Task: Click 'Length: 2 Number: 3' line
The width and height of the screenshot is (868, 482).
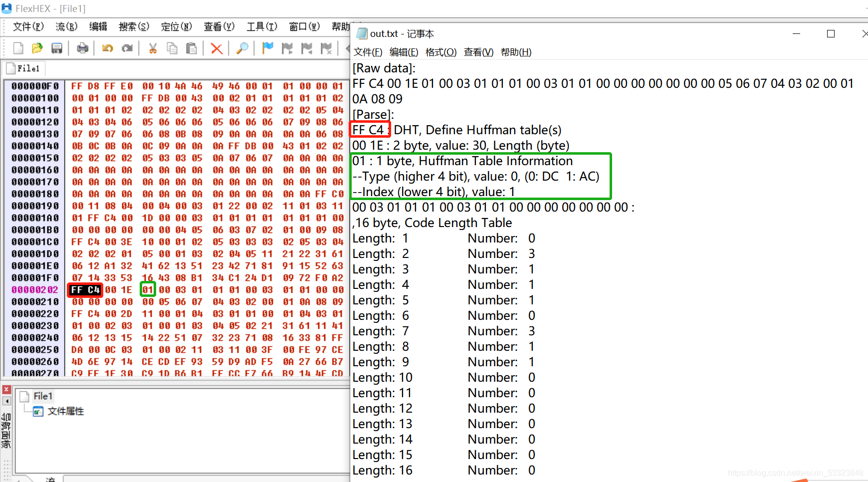Action: click(444, 253)
